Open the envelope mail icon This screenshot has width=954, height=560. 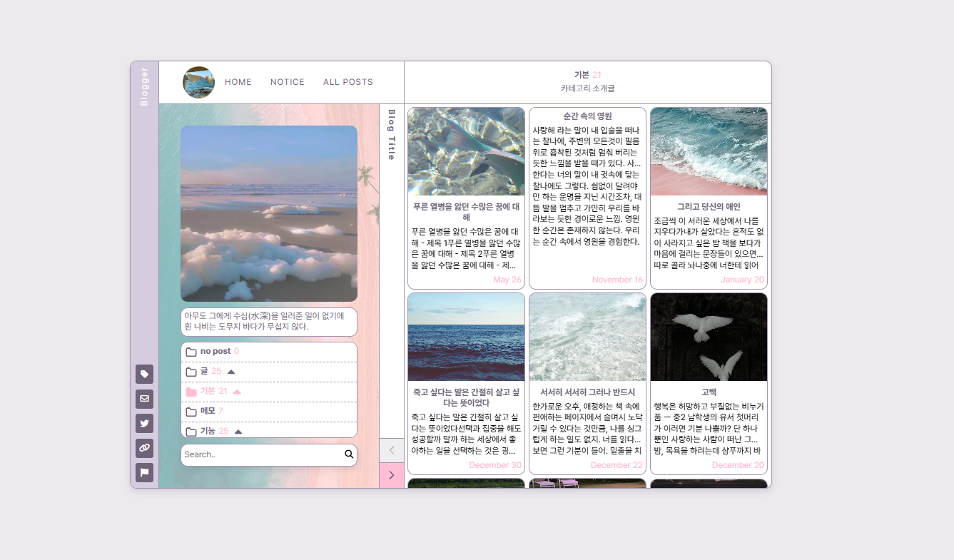click(x=144, y=399)
